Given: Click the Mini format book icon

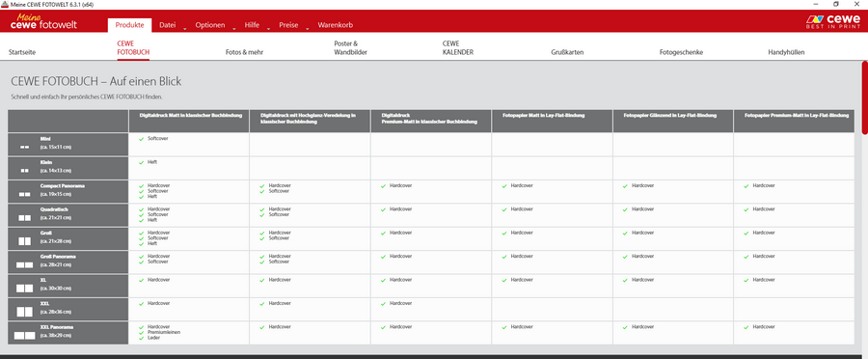Looking at the screenshot, I should 24,148.
